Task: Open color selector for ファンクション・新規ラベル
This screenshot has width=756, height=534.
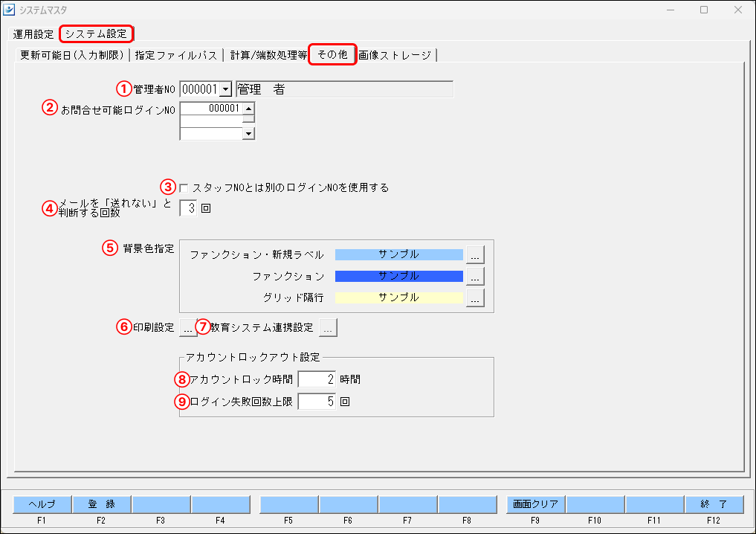Action: click(x=475, y=254)
